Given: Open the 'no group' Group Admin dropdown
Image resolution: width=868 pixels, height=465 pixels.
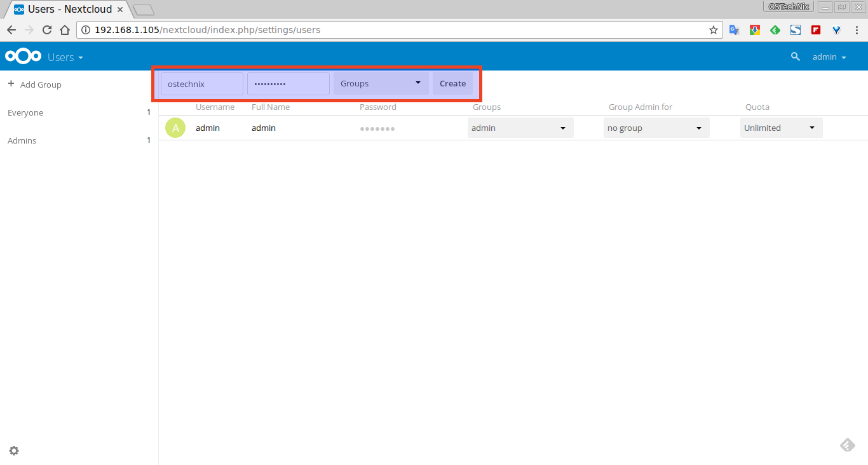Looking at the screenshot, I should click(656, 128).
